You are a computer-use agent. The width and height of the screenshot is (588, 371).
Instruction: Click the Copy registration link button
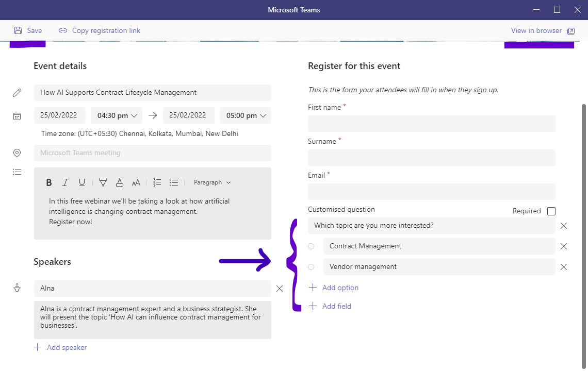coord(99,30)
